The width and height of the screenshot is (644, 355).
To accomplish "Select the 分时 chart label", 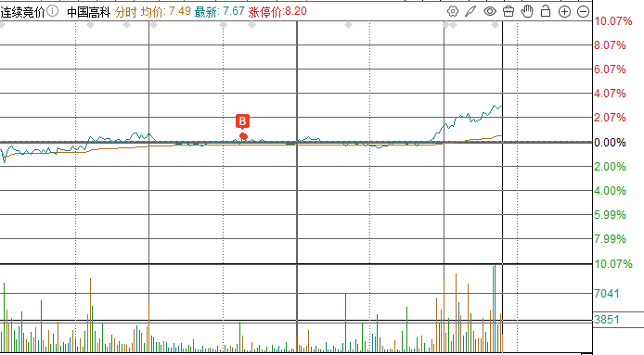I will coord(125,12).
